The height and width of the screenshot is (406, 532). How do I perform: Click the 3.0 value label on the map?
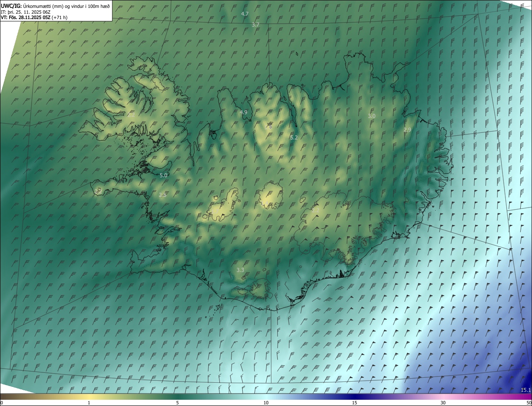point(372,116)
